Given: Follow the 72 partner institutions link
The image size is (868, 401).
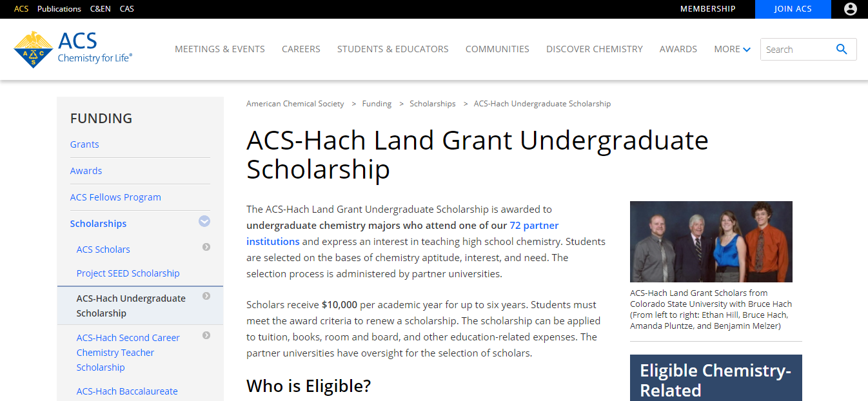Looking at the screenshot, I should coord(533,226).
